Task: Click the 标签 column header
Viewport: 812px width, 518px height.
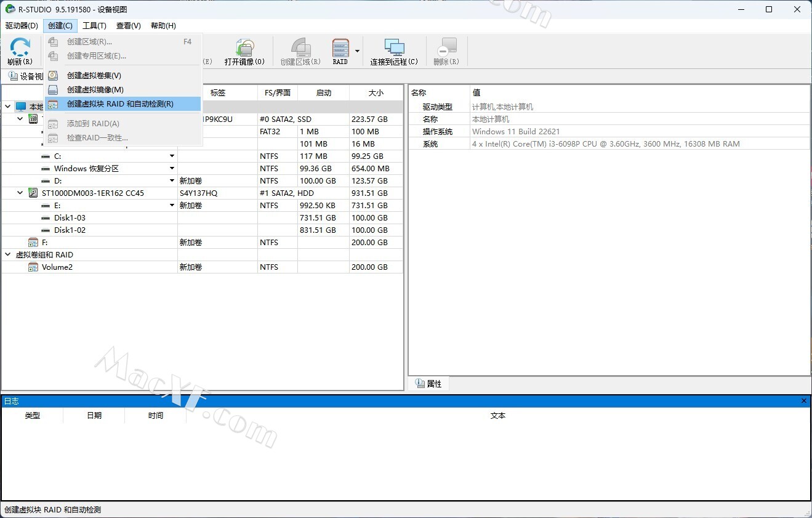Action: pos(218,93)
